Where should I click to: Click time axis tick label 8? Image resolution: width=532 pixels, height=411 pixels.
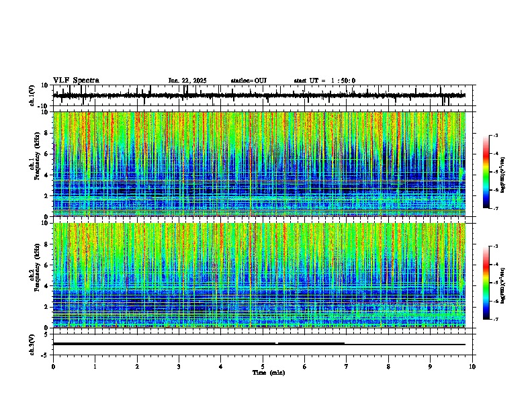(388, 367)
